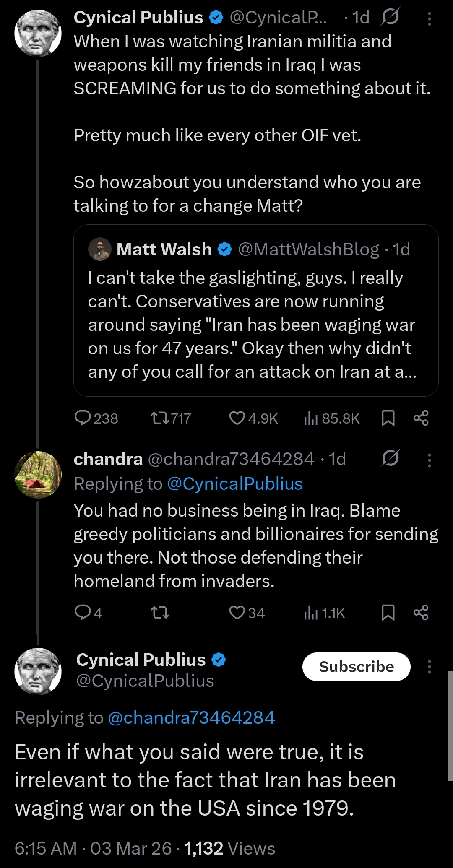This screenshot has width=453, height=868.
Task: Subscribe to Cynical Publius
Action: pos(356,667)
